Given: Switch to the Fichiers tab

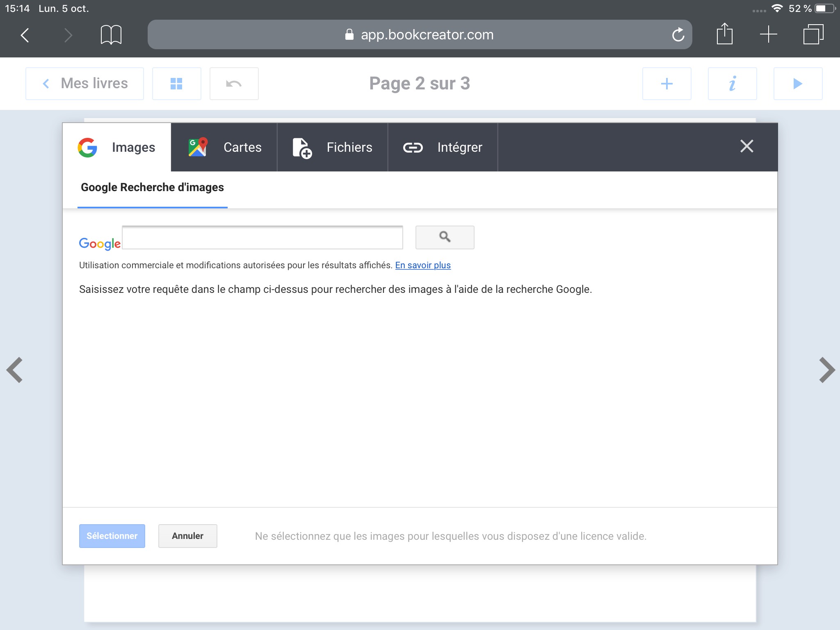Looking at the screenshot, I should [x=332, y=147].
